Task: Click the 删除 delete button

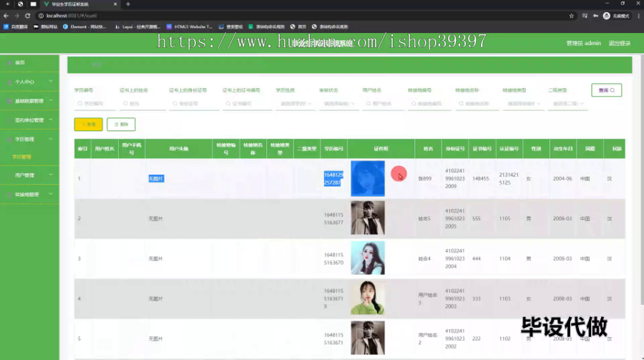Action: click(121, 124)
